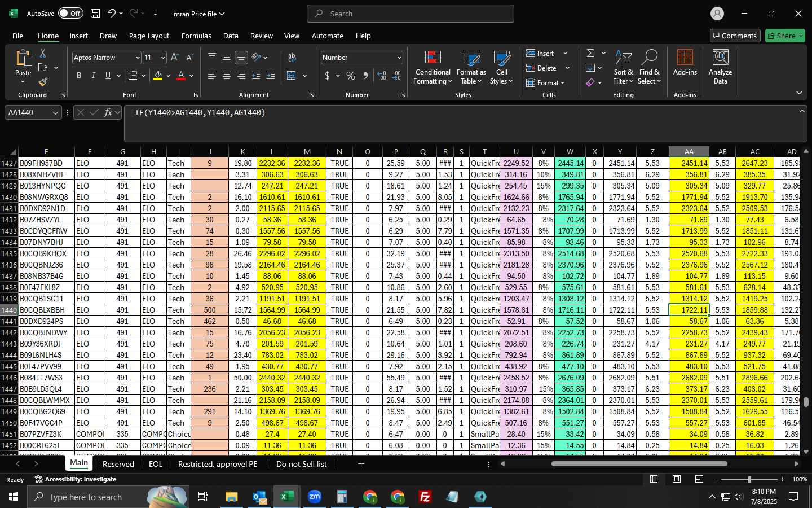Click the Increase Indent icon
Image resolution: width=812 pixels, height=508 pixels.
[x=271, y=76]
